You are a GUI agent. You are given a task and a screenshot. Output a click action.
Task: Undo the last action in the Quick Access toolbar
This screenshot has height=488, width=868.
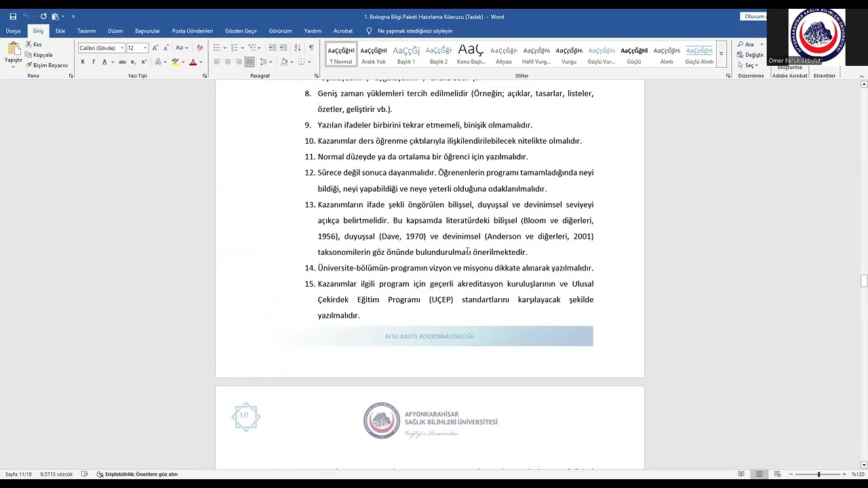pyautogui.click(x=26, y=16)
